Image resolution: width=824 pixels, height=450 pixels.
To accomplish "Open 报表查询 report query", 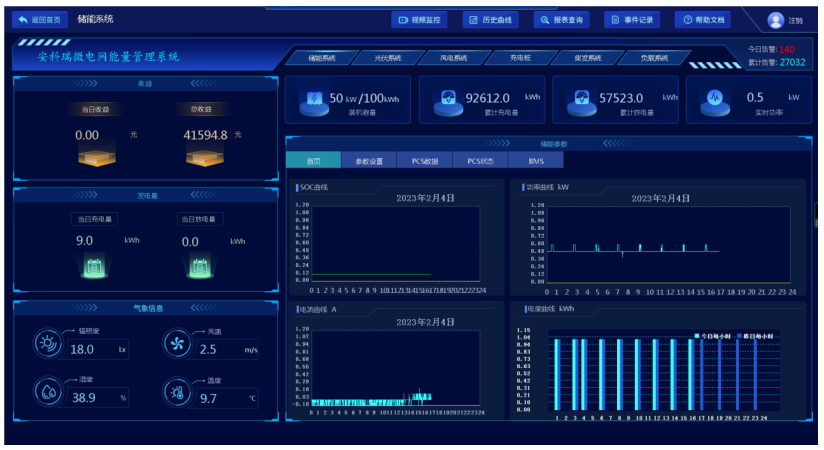I will point(561,19).
